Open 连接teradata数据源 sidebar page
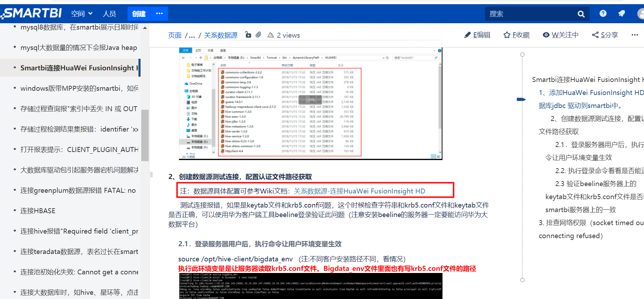This screenshot has width=644, height=299. [79, 252]
